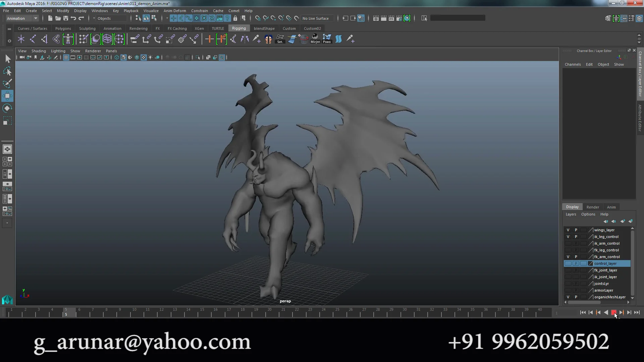This screenshot has width=644, height=362.
Task: Toggle visibility of organicMeshLayer
Action: [568, 297]
